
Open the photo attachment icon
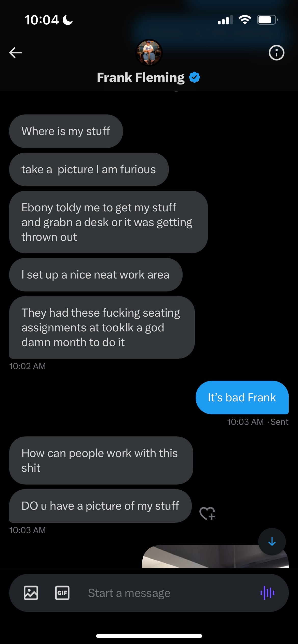point(31,593)
